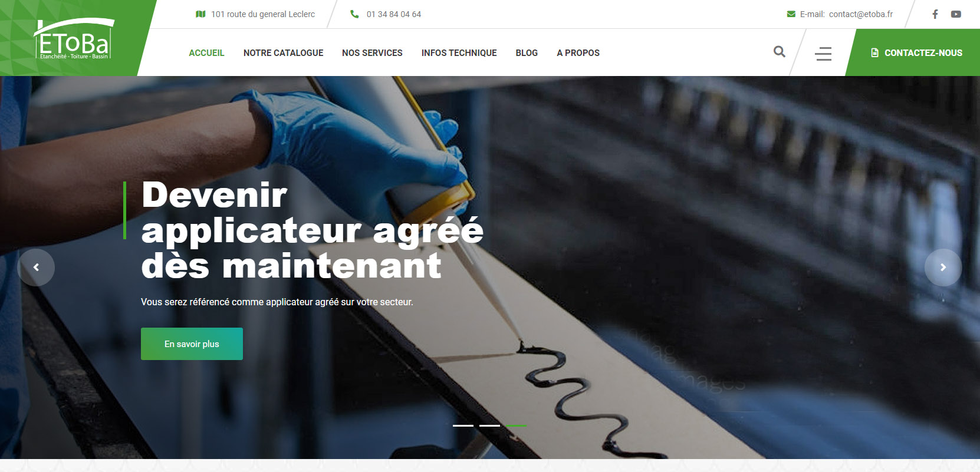980x472 pixels.
Task: Select the second slider indicator dash
Action: [x=489, y=425]
